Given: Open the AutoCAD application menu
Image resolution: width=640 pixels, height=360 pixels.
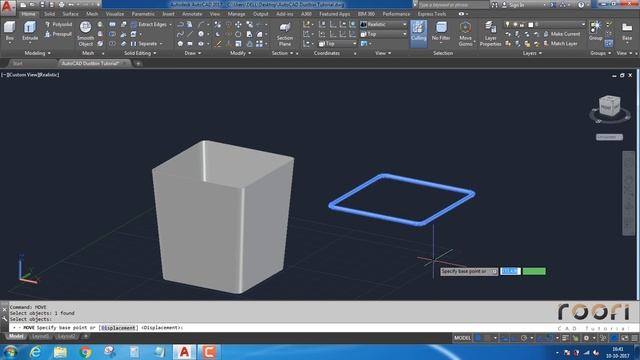Looking at the screenshot, I should coord(7,7).
